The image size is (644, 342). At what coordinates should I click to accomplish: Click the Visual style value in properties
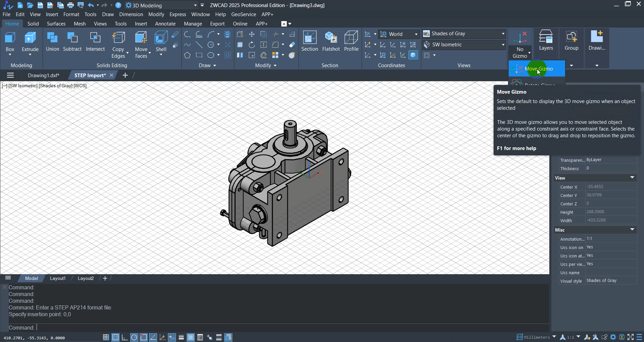coord(611,281)
